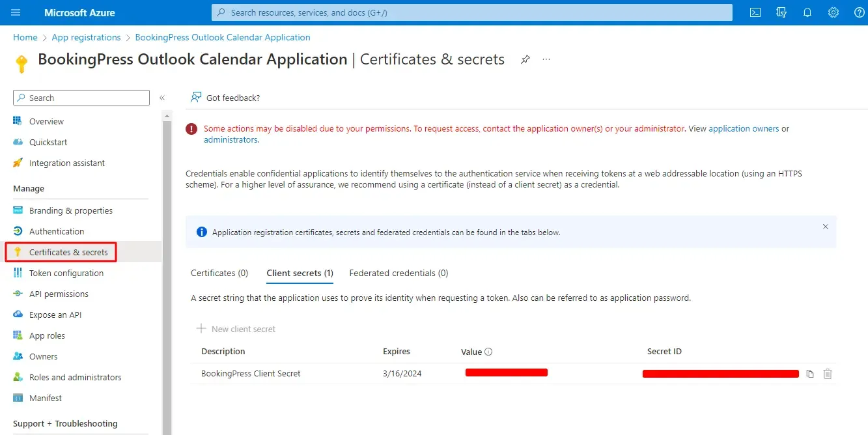Click the Support + Troubleshooting section heading
Image resolution: width=868 pixels, height=435 pixels.
tap(65, 424)
